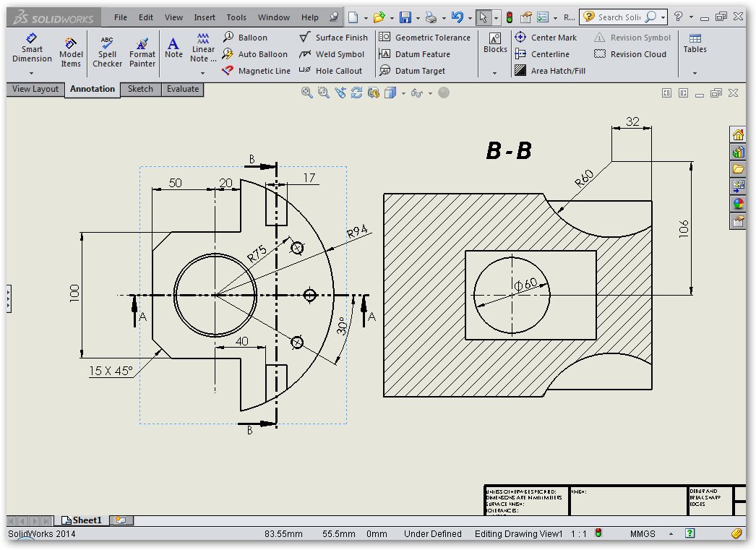This screenshot has height=550, width=756.
Task: Insert a Note annotation
Action: 173,48
